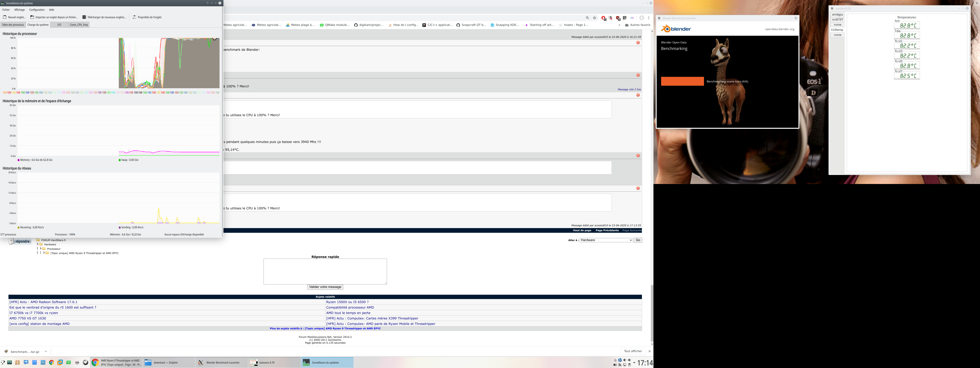Open the AMD Radeon Software 17.6.1 topic
Viewport: 980px width, 368px height.
point(43,302)
